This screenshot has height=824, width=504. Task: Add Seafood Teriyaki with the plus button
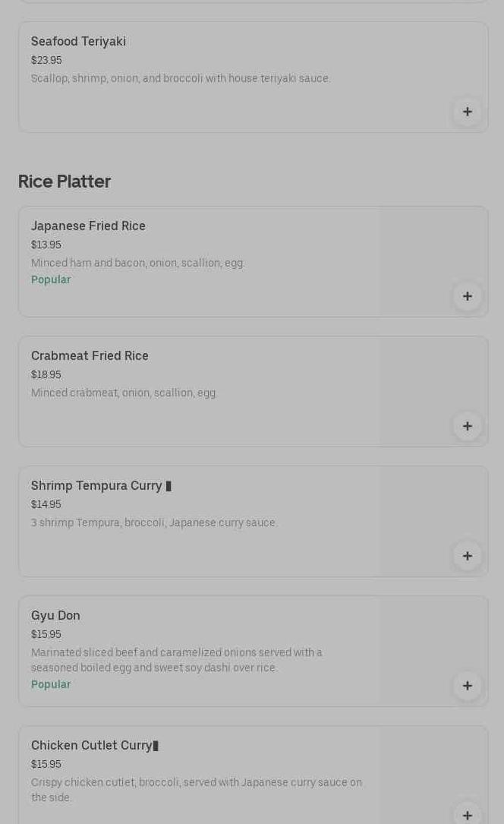point(467,112)
